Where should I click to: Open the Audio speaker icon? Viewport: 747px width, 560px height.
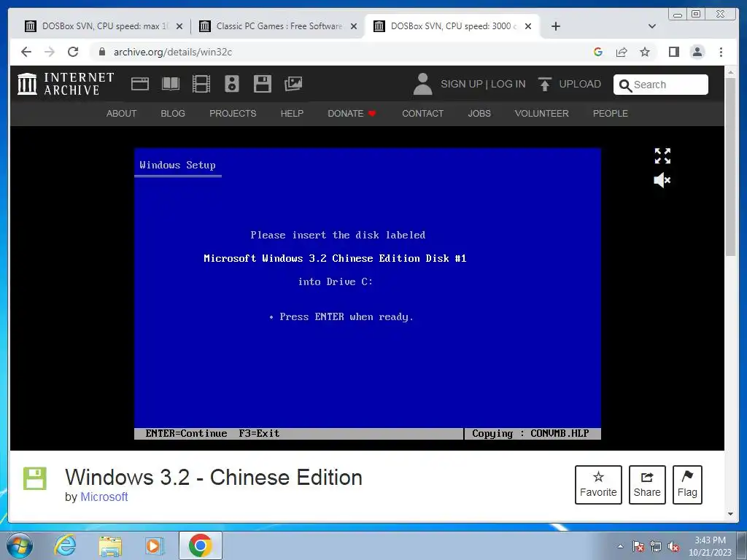[232, 84]
